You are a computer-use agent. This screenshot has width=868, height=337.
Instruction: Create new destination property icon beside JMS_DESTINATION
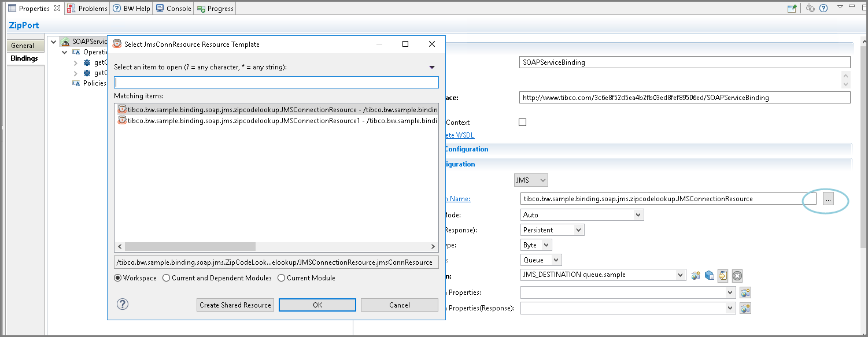[x=696, y=276]
